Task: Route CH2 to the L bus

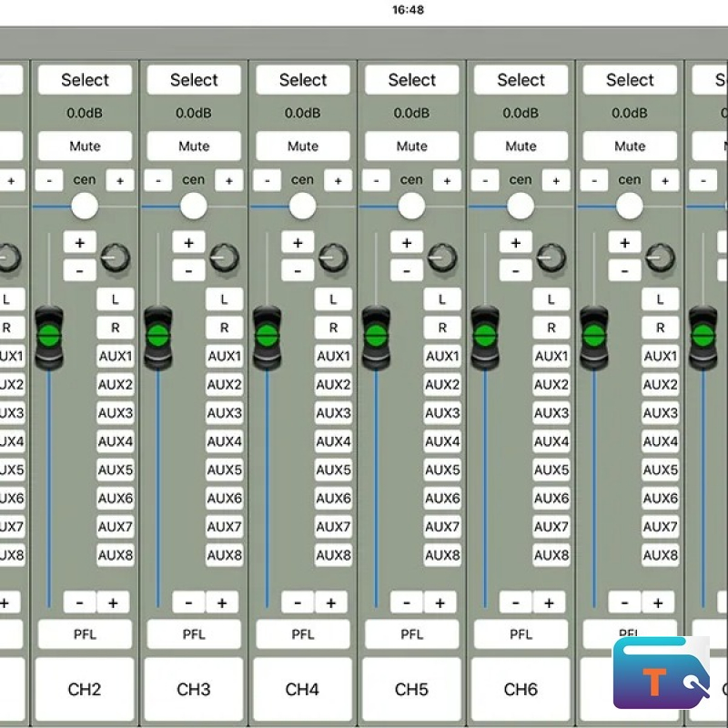Action: 116,299
